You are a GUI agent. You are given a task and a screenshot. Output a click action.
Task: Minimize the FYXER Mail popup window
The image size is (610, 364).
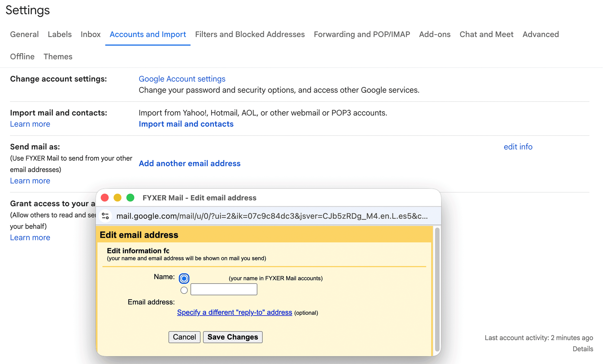(118, 198)
